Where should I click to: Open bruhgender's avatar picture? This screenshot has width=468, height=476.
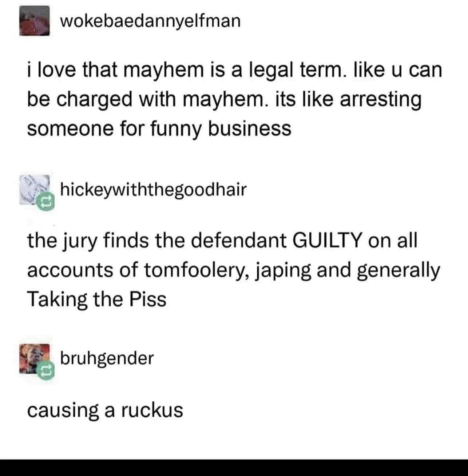click(x=35, y=359)
